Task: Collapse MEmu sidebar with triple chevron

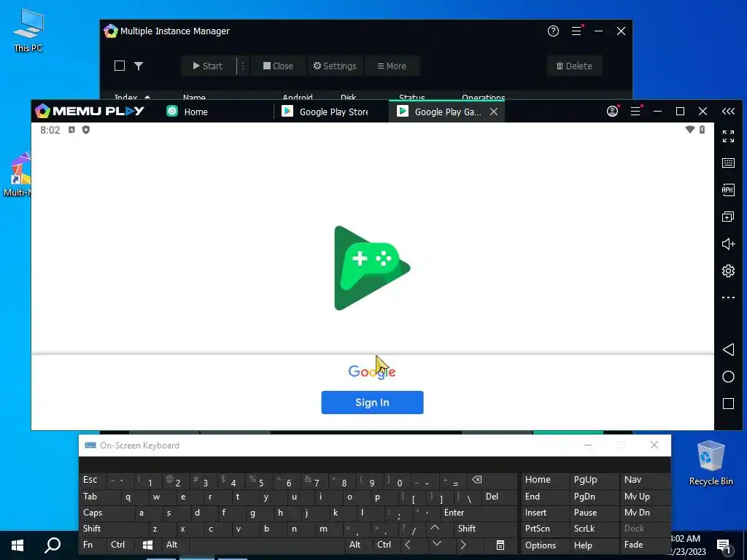Action: point(728,111)
